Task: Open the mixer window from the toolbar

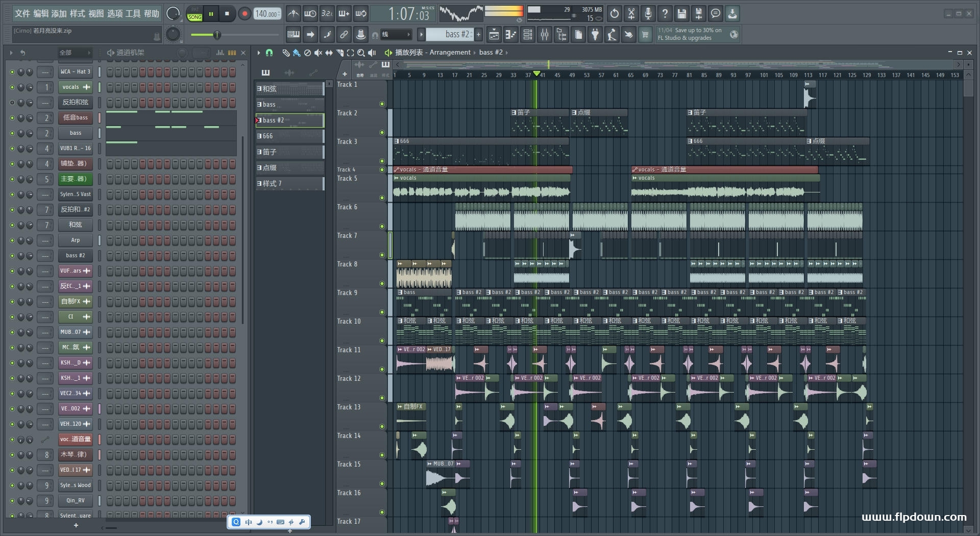Action: point(545,35)
